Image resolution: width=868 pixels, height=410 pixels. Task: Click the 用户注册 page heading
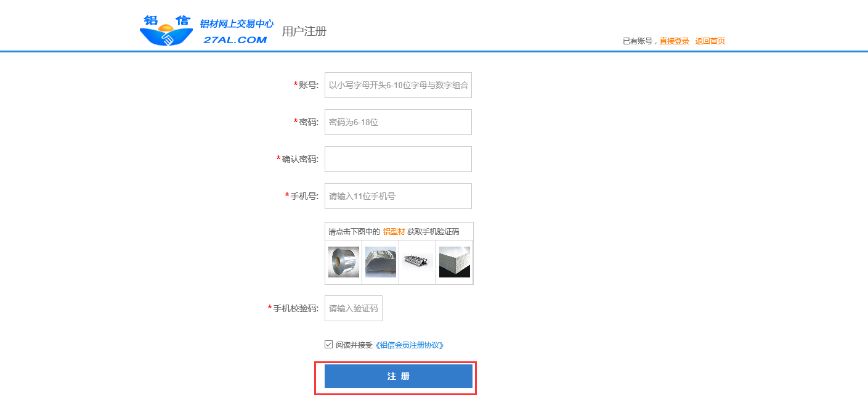tap(304, 31)
